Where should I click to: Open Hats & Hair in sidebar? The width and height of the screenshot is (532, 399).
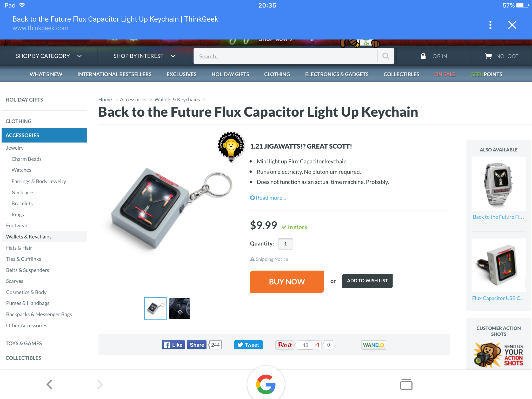[19, 248]
